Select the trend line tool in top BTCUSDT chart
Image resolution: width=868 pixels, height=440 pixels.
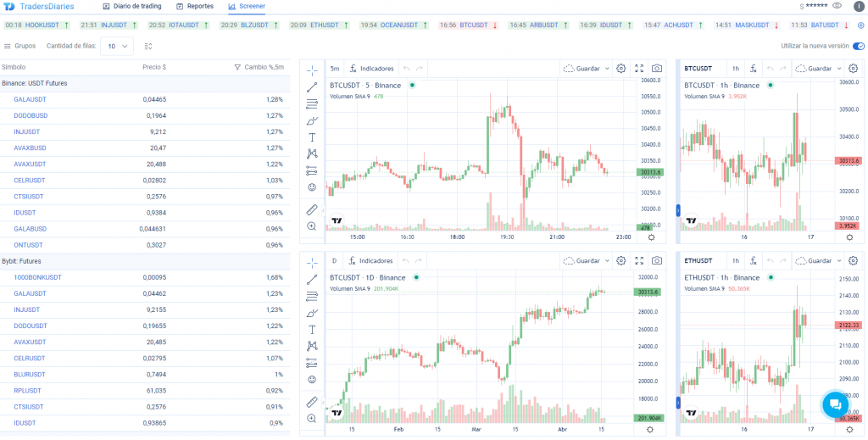[x=312, y=86]
